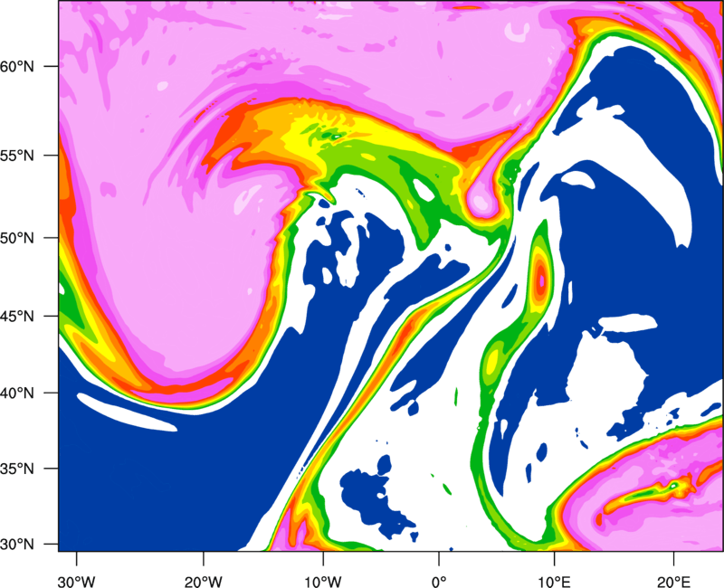Select the 45°N latitude tick label

pyautogui.click(x=17, y=316)
